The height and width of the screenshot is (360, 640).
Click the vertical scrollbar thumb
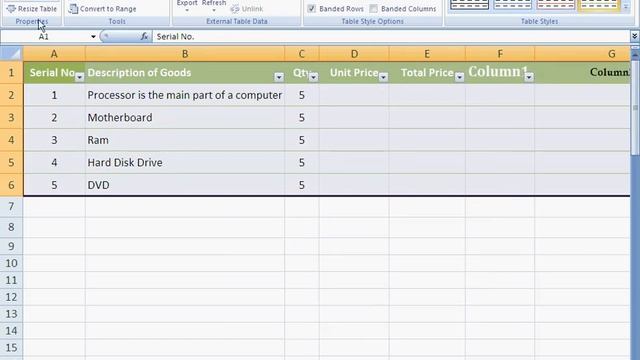pos(635,107)
